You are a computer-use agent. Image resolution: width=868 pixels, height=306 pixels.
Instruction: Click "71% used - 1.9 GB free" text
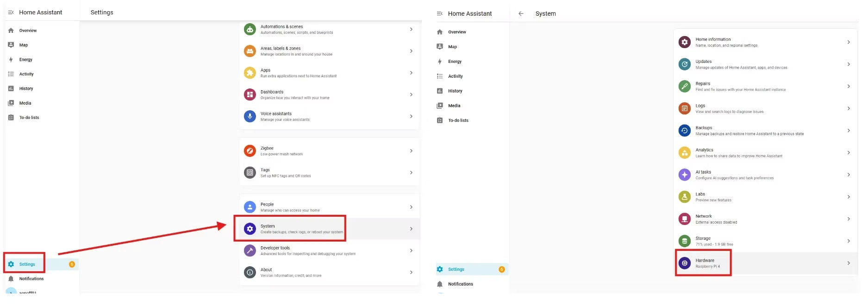(714, 244)
